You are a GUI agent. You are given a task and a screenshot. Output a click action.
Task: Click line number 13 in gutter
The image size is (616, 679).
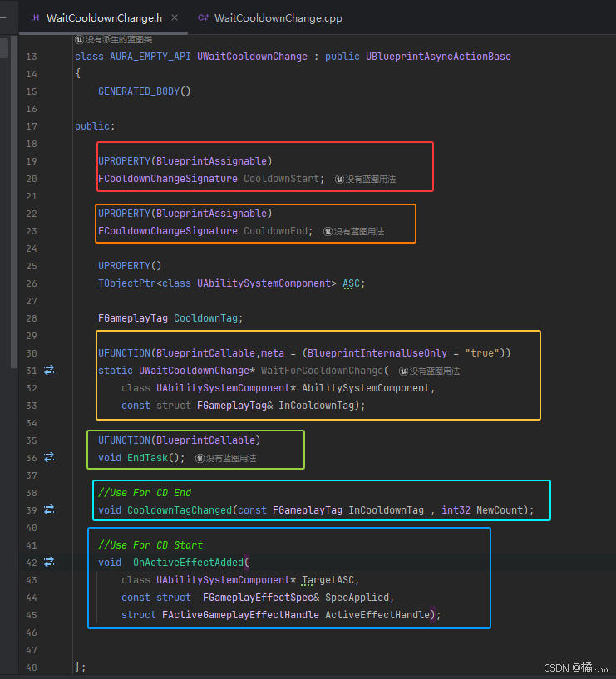pos(32,57)
